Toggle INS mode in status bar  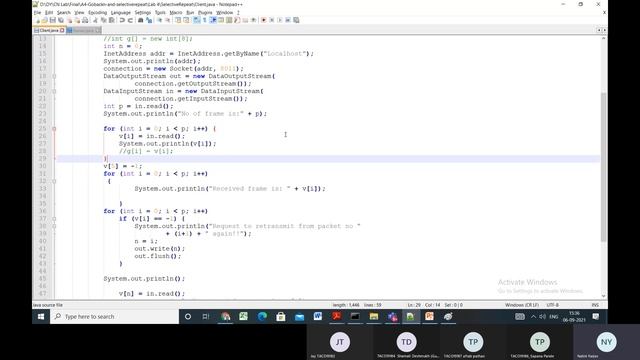595,305
